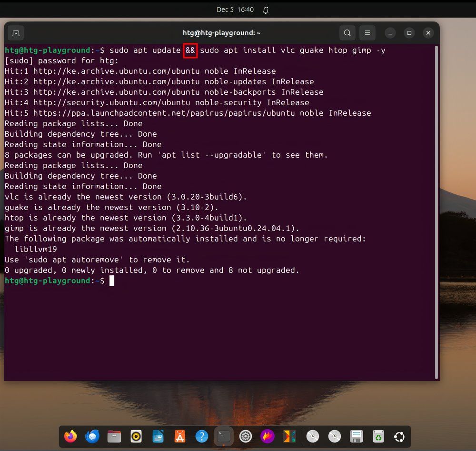The width and height of the screenshot is (476, 451).
Task: Open the calendar by clicking Dec 5 16:40
Action: [x=235, y=9]
